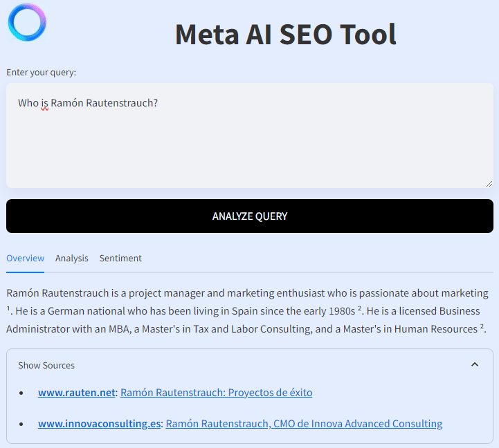Visit the www.innovaconsulting.es link
499x448 pixels.
click(99, 424)
